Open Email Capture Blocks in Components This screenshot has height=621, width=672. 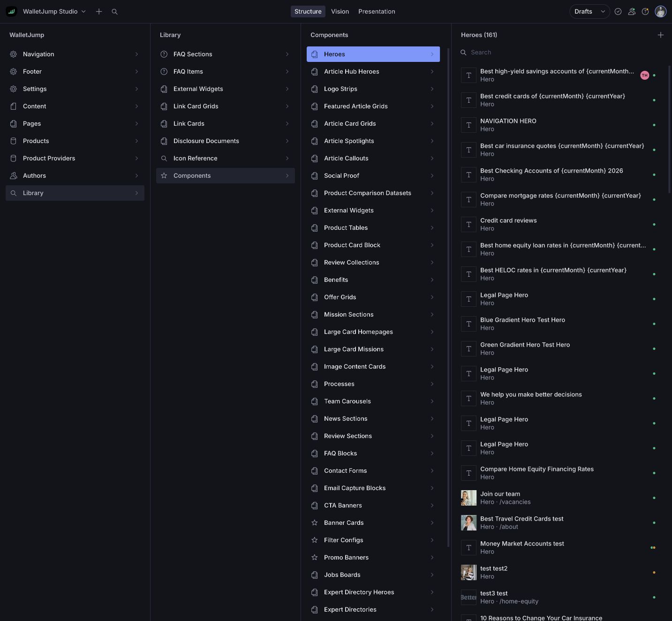tap(373, 488)
